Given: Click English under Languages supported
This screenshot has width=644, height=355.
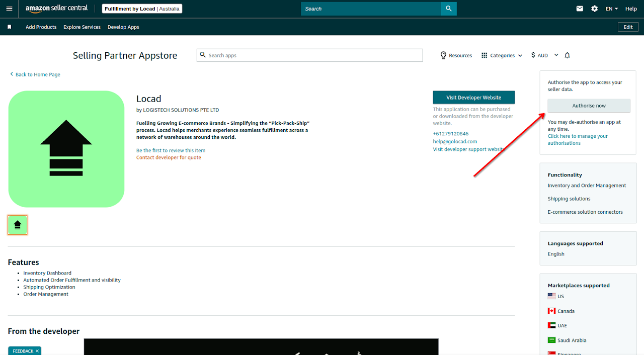Looking at the screenshot, I should click(556, 254).
